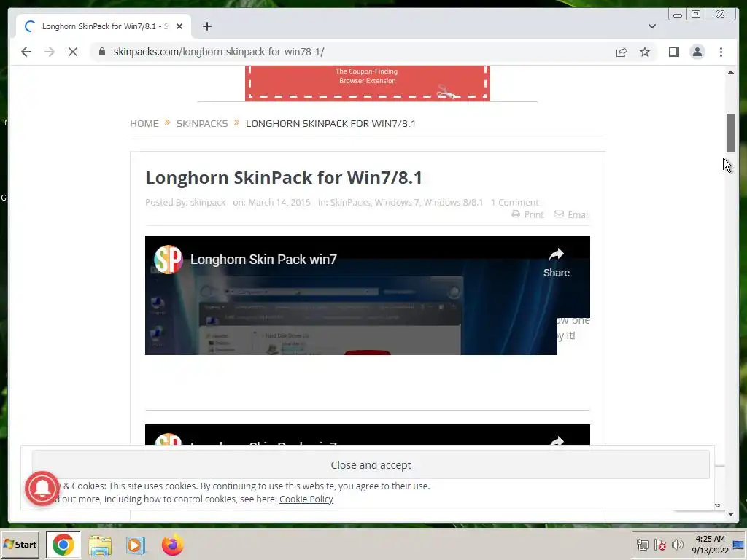
Task: Open the browser side panel
Action: 673,52
